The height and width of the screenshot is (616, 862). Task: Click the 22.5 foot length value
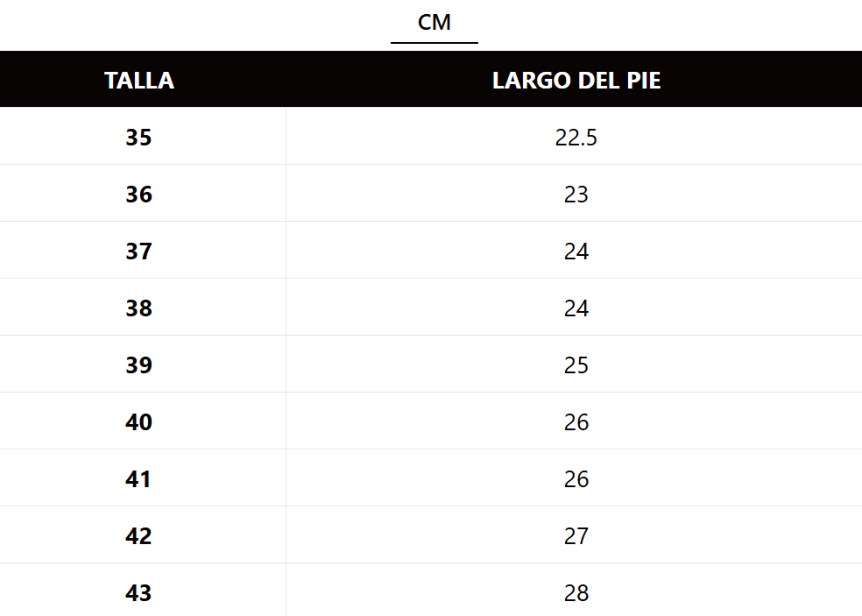coord(576,138)
